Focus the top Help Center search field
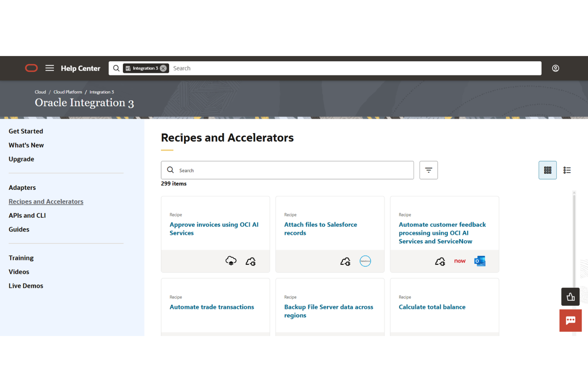Viewport: 588px width, 392px height. pos(355,68)
